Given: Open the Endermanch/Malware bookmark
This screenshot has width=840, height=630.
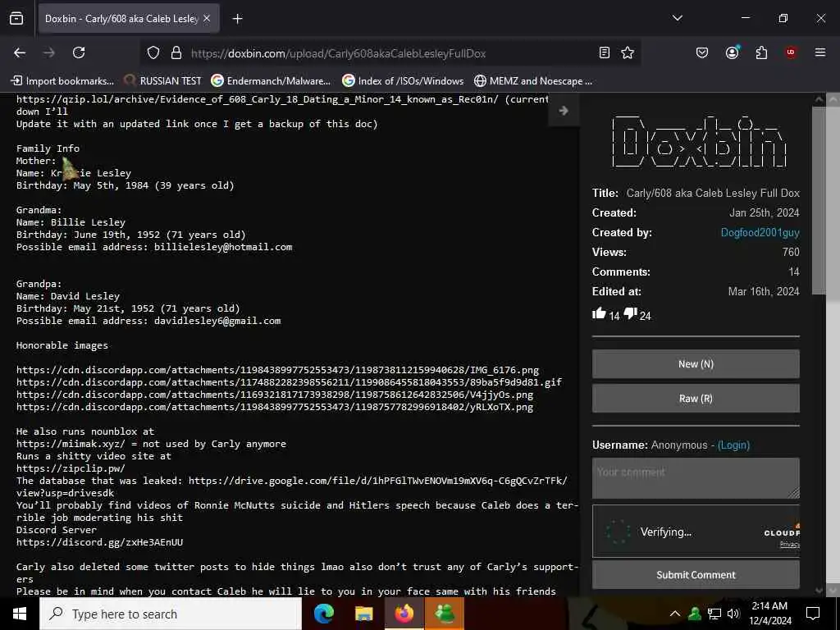Looking at the screenshot, I should coord(271,81).
